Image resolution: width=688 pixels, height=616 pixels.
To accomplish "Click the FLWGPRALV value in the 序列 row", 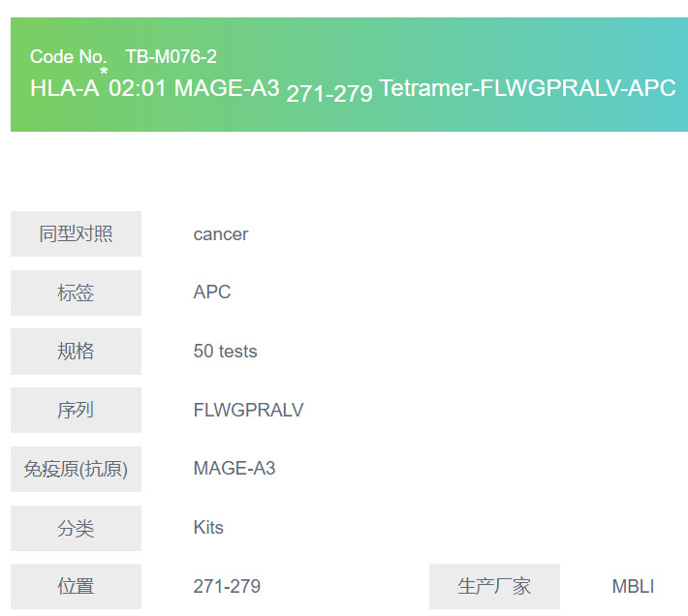I will click(248, 411).
